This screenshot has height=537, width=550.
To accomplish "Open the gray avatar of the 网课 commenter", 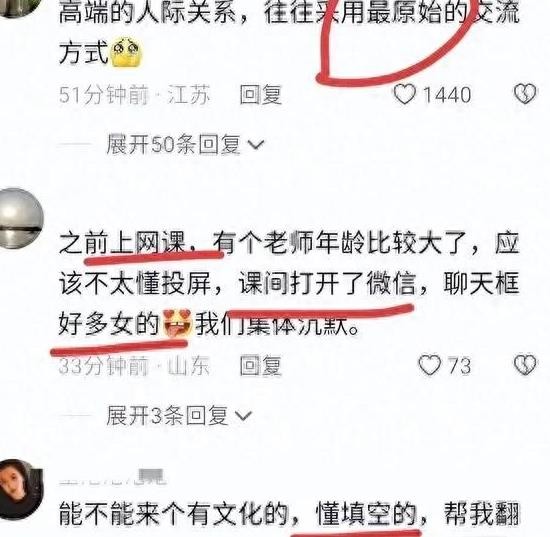I will (x=20, y=219).
